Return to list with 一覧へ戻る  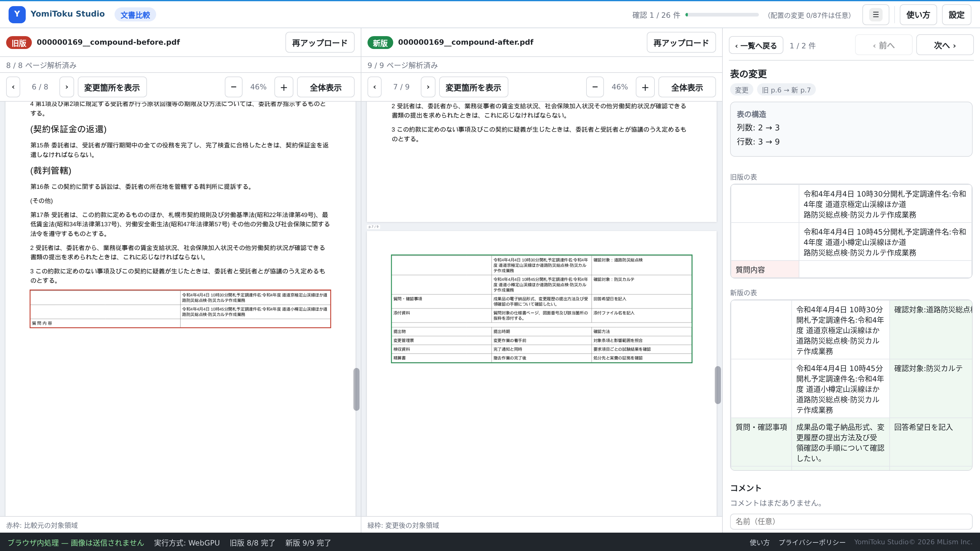tap(756, 45)
